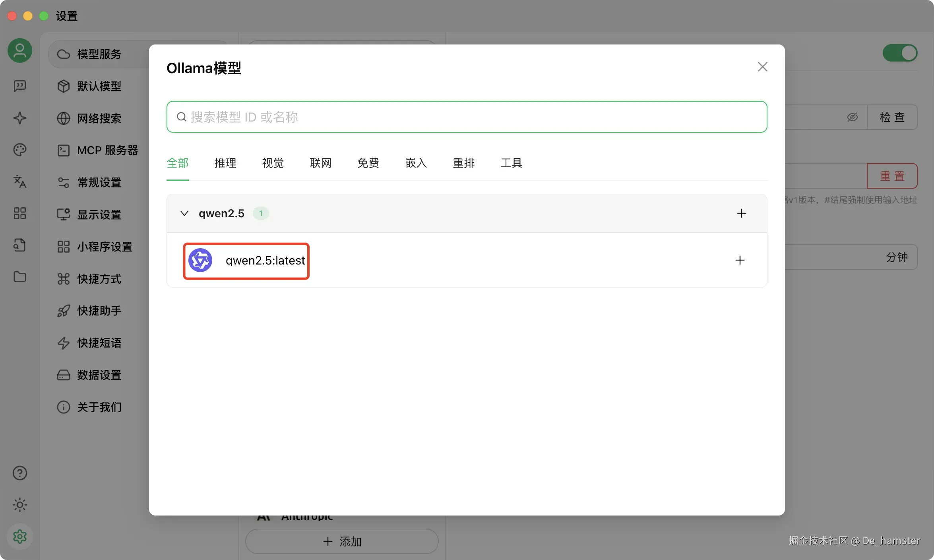Image resolution: width=934 pixels, height=560 pixels.
Task: Open 默认模型 in settings menu
Action: pyautogui.click(x=99, y=86)
